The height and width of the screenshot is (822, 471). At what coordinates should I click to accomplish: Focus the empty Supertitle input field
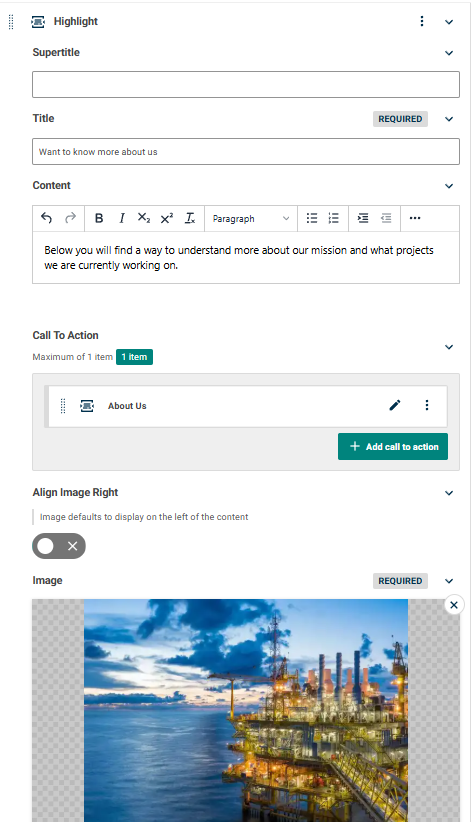(246, 84)
